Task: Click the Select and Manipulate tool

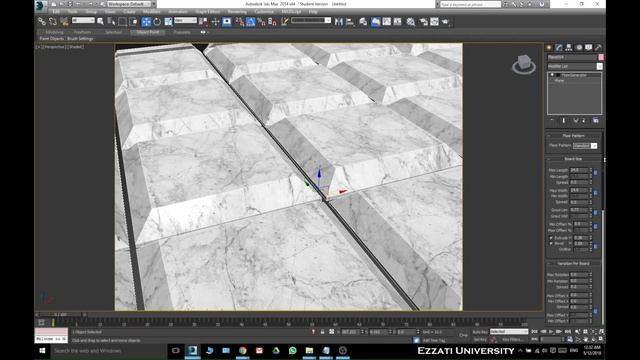Action: coord(216,22)
